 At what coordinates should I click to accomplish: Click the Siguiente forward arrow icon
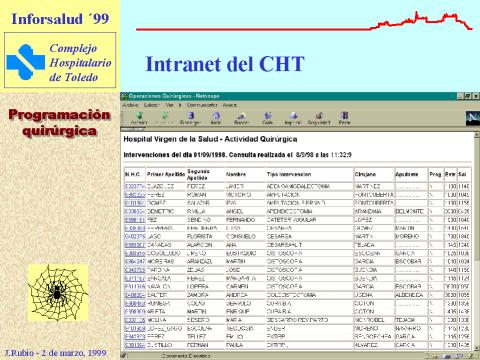(165, 118)
